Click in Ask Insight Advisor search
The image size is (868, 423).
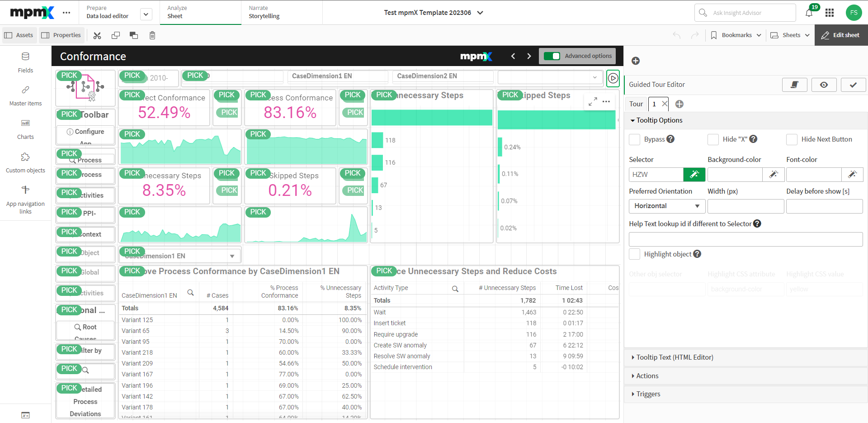coord(745,13)
